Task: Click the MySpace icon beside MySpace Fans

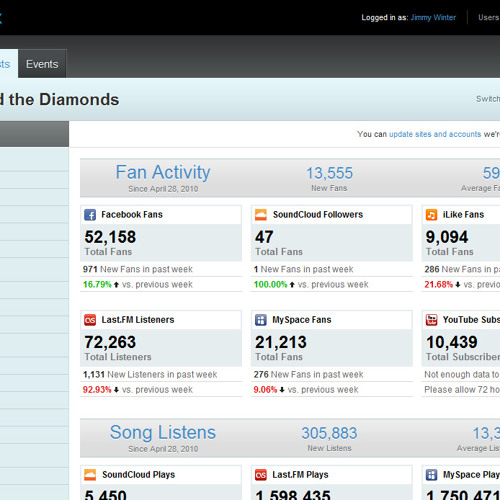Action: (x=261, y=320)
